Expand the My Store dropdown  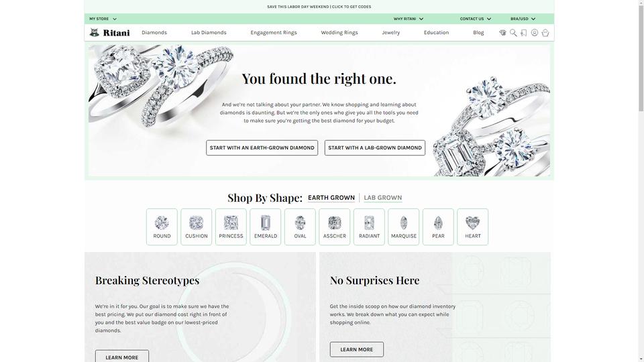[103, 19]
